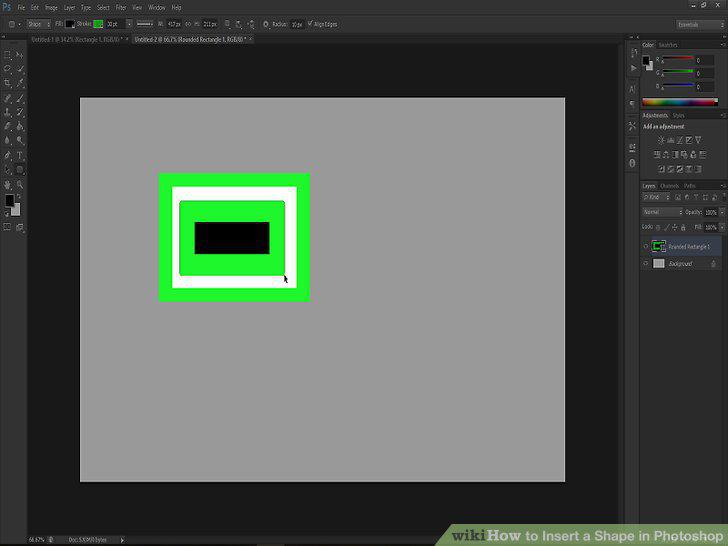Select the Path Selection tool
This screenshot has height=546, width=728.
[x=7, y=170]
